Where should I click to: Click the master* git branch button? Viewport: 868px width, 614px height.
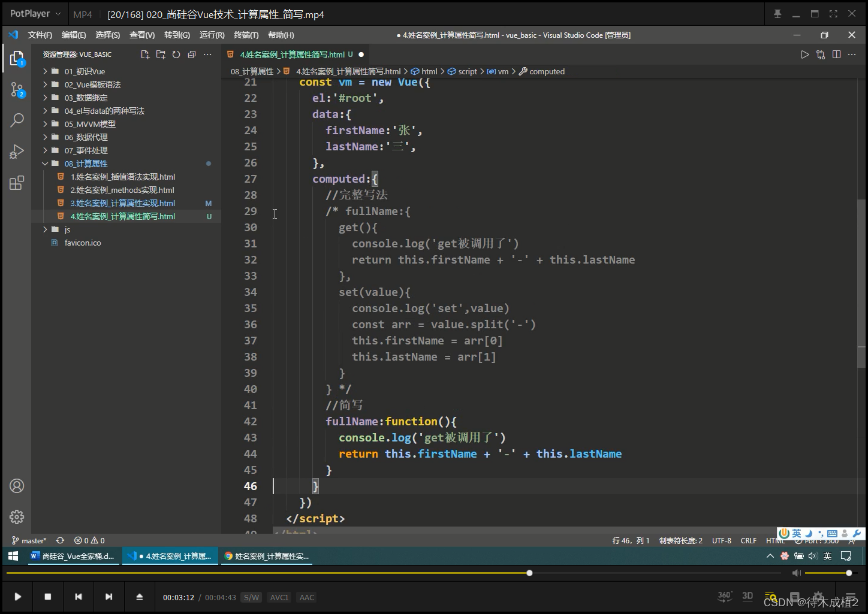(29, 540)
